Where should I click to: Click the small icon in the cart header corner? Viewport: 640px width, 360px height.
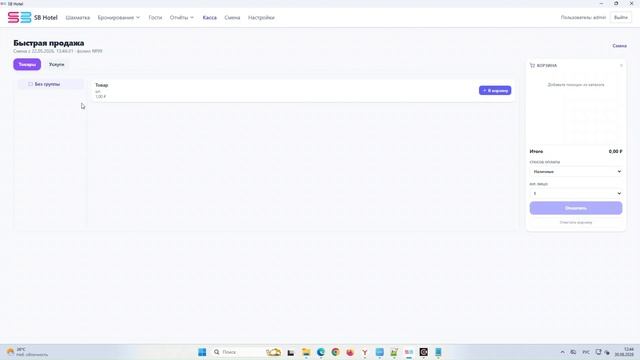click(621, 65)
